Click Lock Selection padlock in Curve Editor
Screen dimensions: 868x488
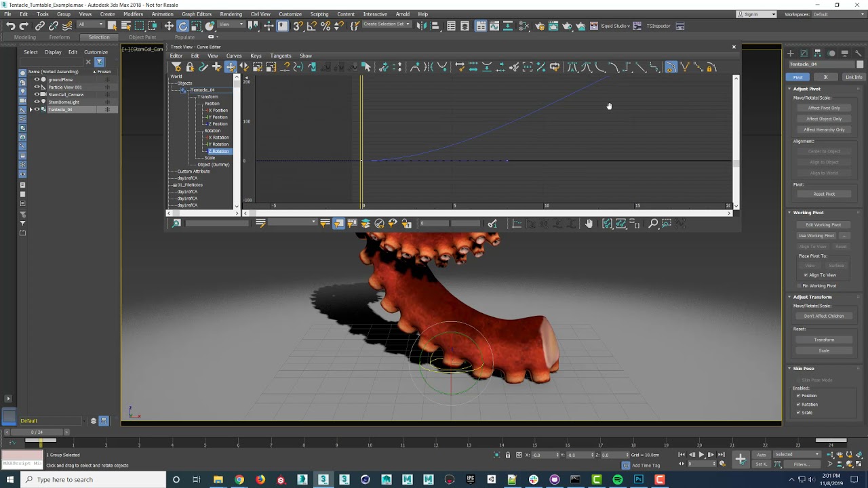pyautogui.click(x=190, y=66)
